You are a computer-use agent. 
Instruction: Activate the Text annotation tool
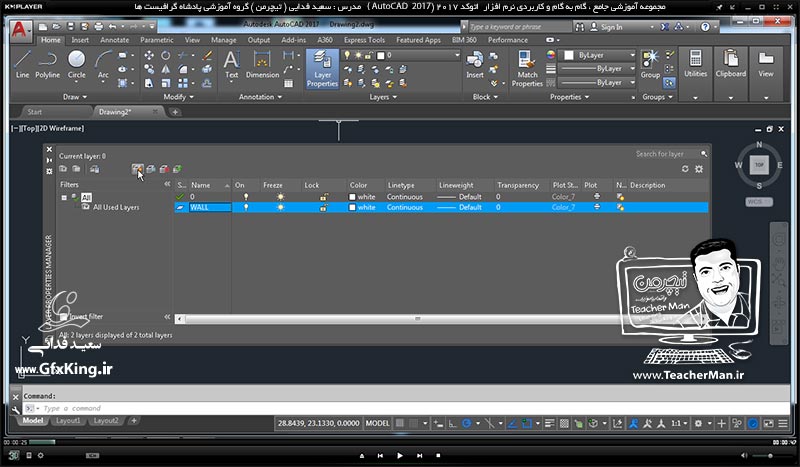click(x=232, y=65)
